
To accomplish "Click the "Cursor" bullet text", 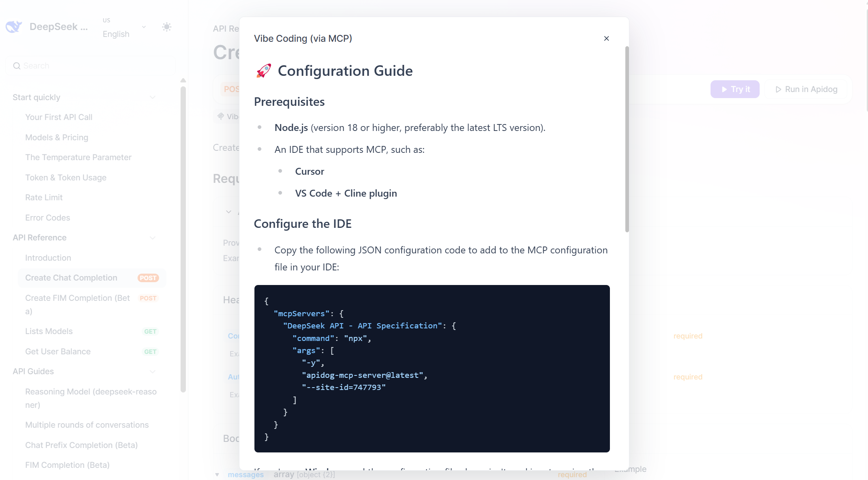I will tap(310, 171).
